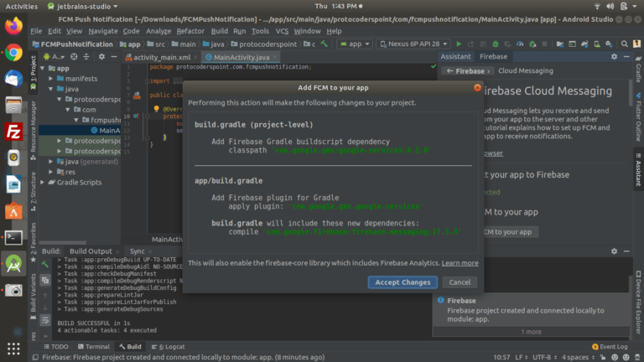644x362 pixels.
Task: Run the app with green play icon
Action: point(459,44)
